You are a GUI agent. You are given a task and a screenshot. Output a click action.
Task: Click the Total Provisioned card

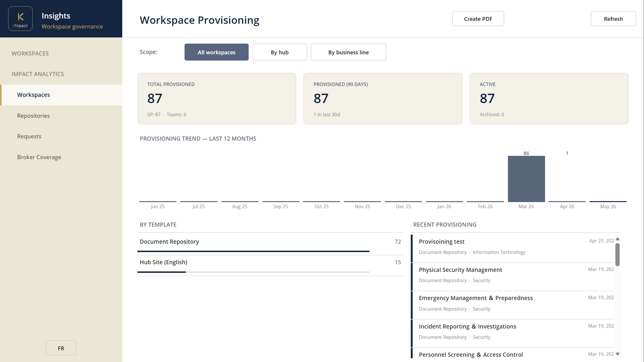point(217,99)
